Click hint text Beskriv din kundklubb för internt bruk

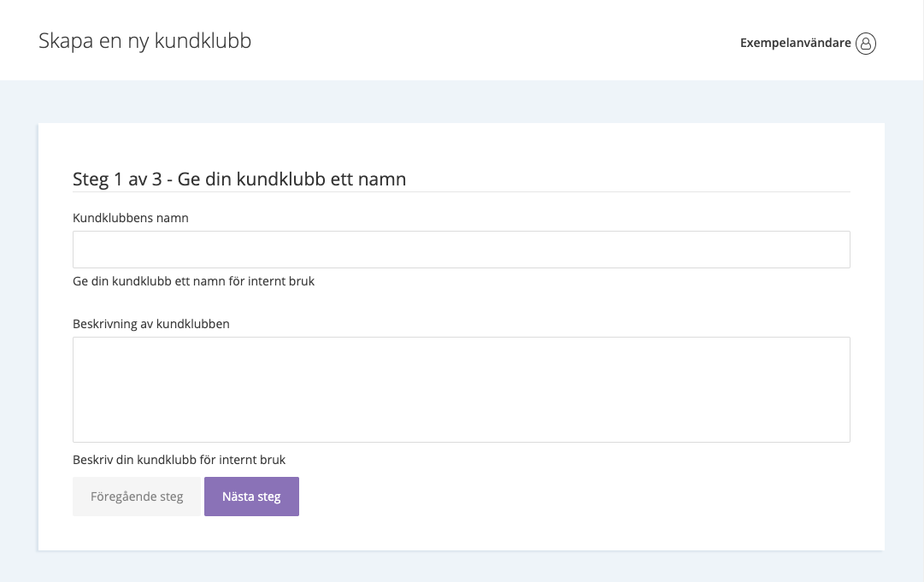pos(180,460)
